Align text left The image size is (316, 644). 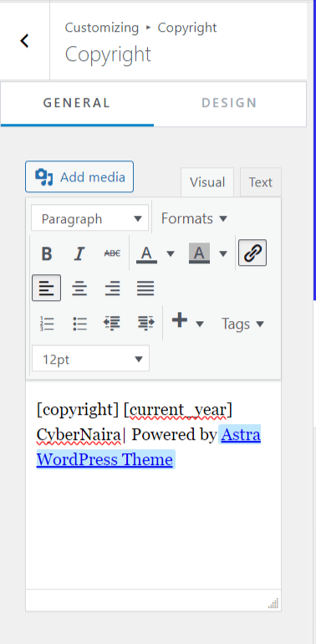pyautogui.click(x=46, y=288)
